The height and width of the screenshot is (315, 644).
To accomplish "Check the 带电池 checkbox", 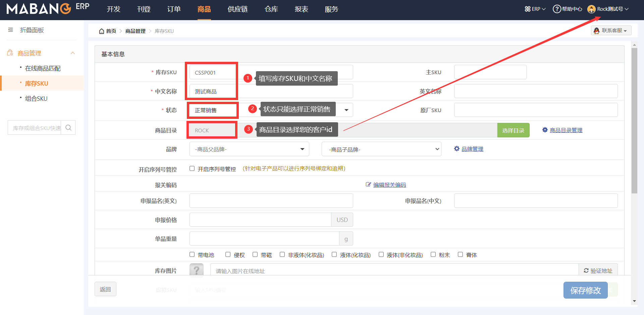I will pos(192,255).
